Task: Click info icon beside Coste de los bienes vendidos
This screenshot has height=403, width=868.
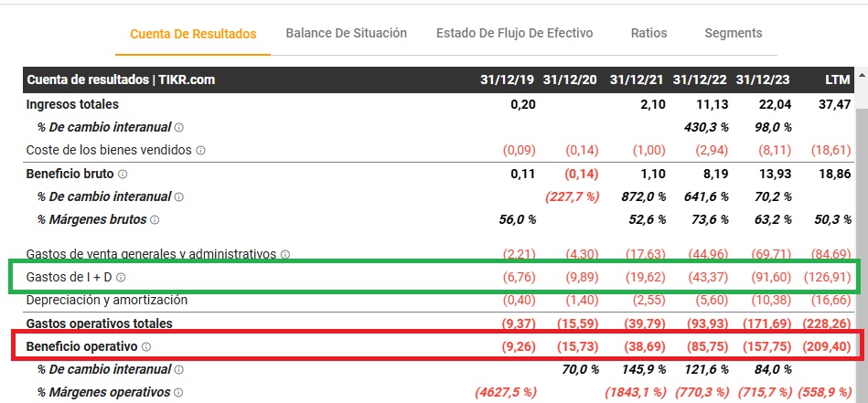Action: pos(200,150)
